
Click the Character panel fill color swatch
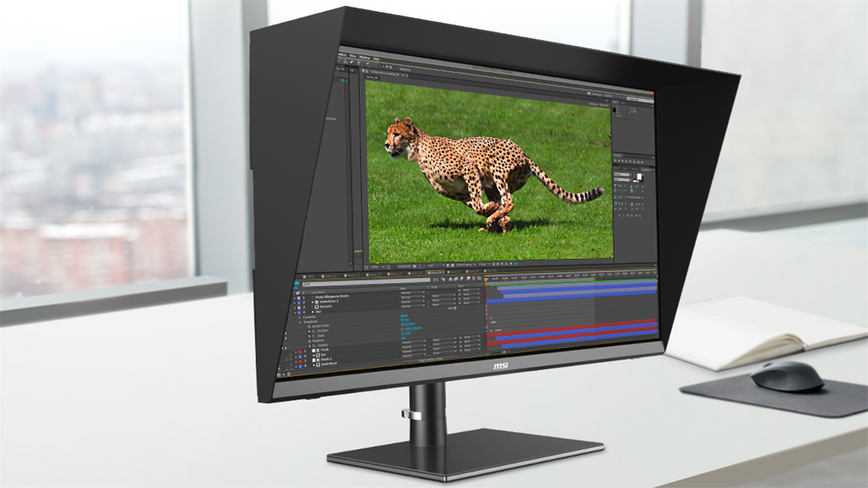pyautogui.click(x=639, y=176)
